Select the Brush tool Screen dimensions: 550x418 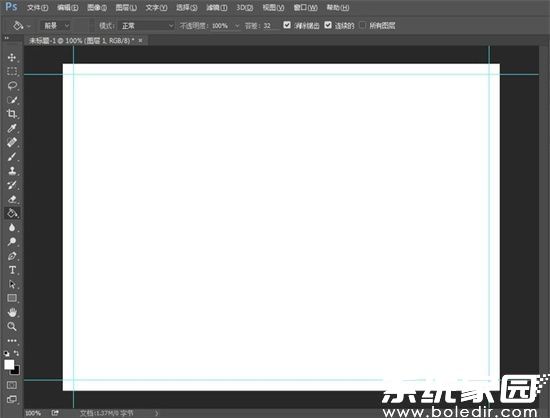[x=12, y=156]
